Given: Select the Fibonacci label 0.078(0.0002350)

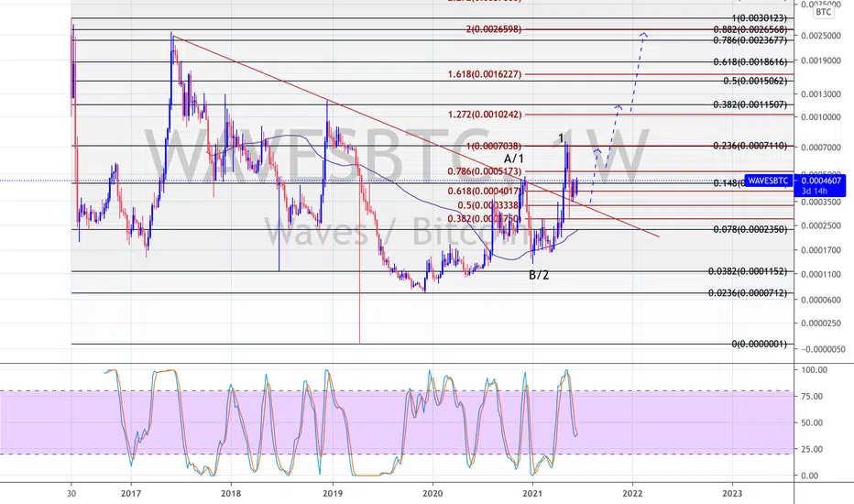Looking at the screenshot, I should (750, 229).
